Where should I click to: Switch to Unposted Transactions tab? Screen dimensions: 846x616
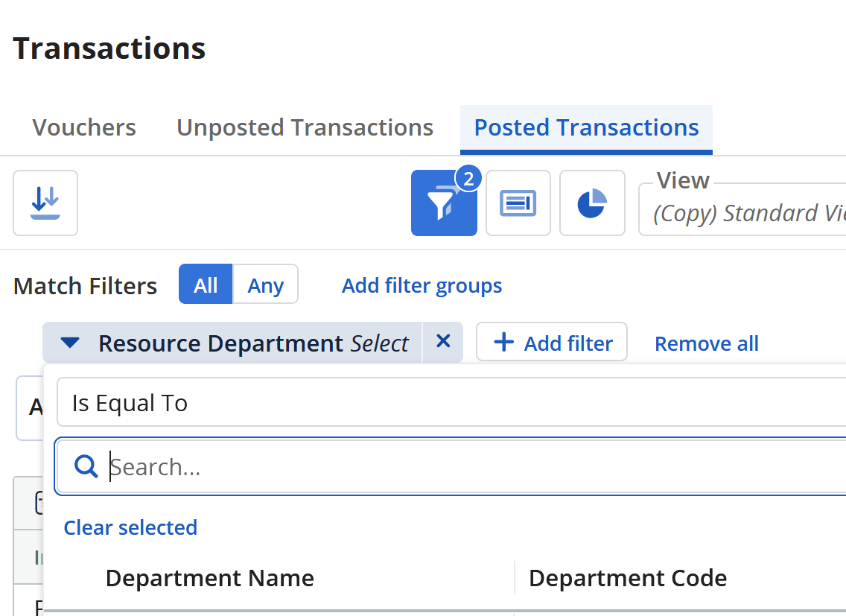click(305, 127)
